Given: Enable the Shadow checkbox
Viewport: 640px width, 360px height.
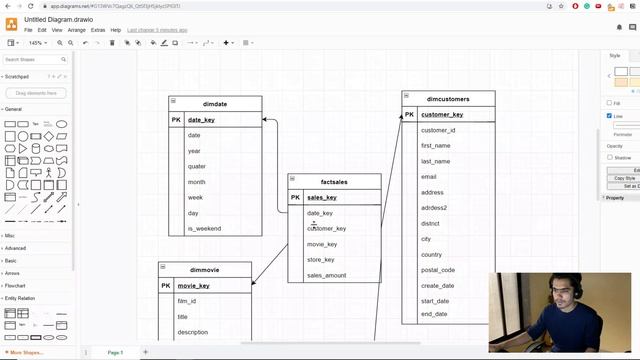Looking at the screenshot, I should [x=610, y=157].
